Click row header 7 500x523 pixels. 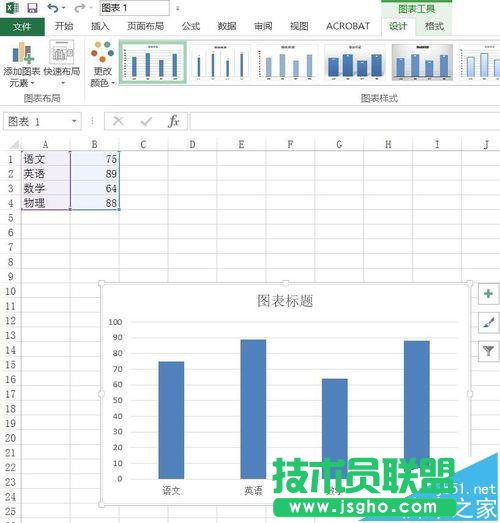(10, 247)
